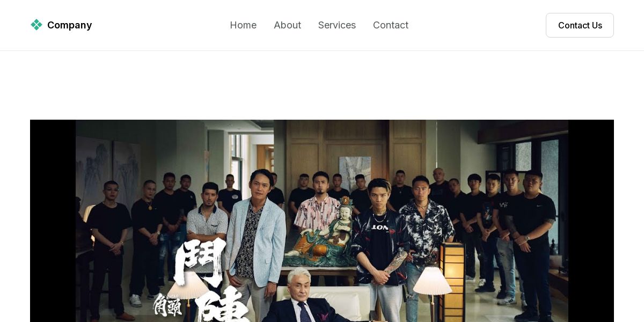Click the Company brand name text
Screen dimensions: 644x322
[x=69, y=25]
